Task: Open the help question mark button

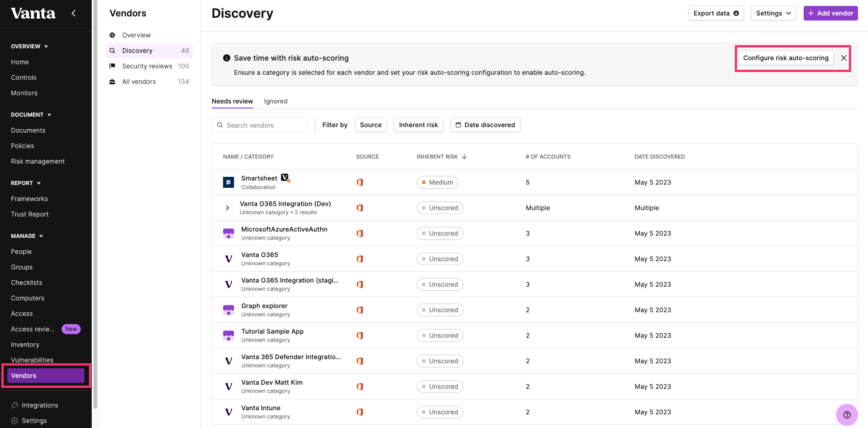Action: click(847, 415)
